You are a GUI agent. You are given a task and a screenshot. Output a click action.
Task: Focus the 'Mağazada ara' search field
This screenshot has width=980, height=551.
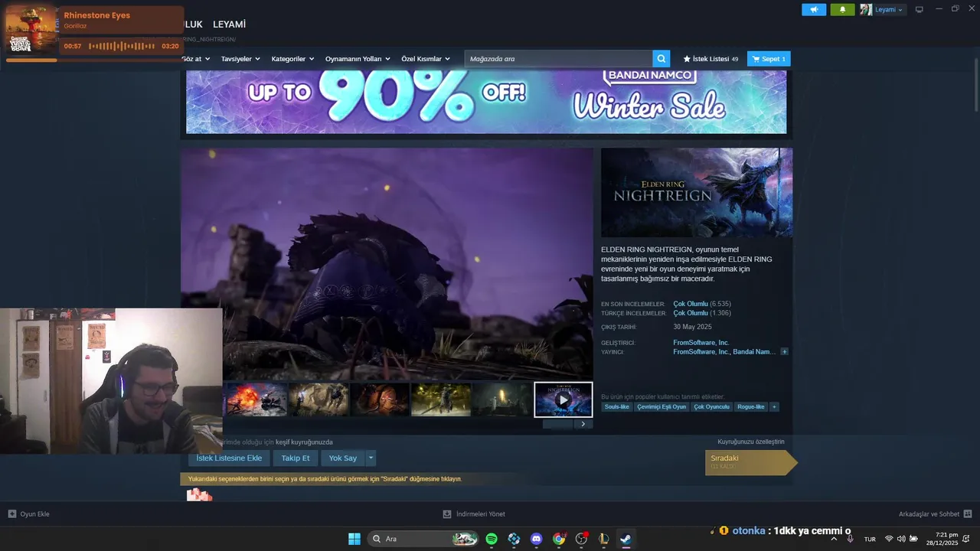tap(559, 59)
